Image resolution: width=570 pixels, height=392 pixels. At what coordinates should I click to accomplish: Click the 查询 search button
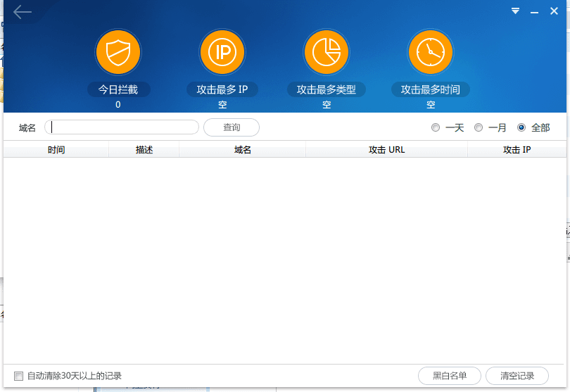[232, 127]
